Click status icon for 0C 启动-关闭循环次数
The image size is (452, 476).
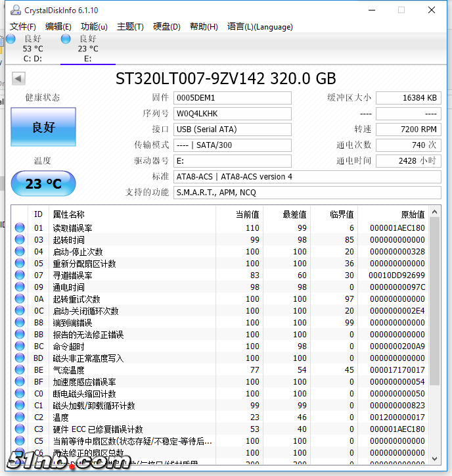[x=20, y=310]
